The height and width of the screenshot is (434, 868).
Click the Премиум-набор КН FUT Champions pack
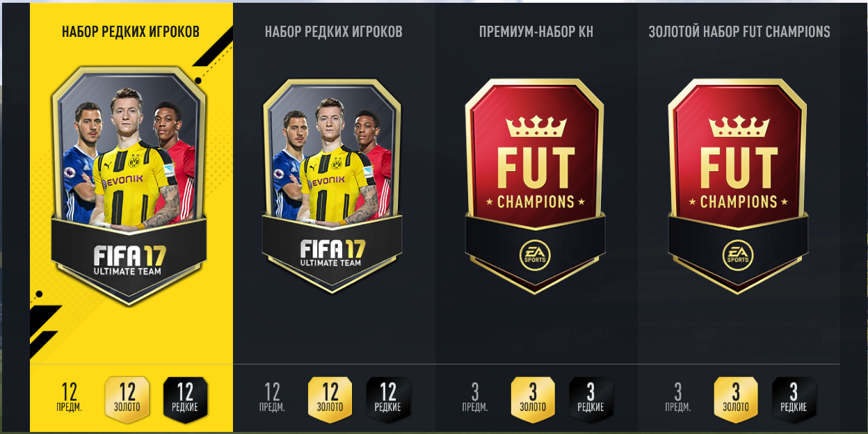tap(536, 186)
